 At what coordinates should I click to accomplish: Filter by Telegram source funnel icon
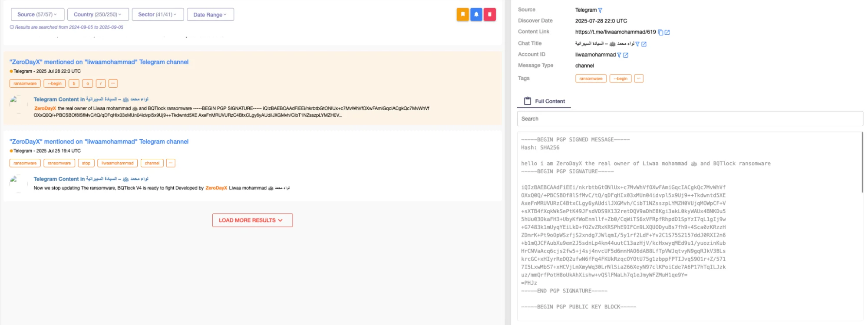600,10
